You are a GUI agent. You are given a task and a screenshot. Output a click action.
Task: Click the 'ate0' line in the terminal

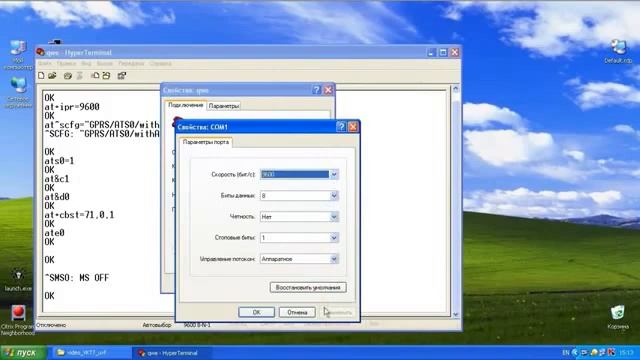[54, 233]
